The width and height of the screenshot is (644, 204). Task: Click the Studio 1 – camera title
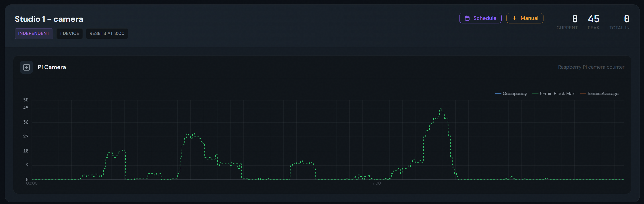pos(49,19)
